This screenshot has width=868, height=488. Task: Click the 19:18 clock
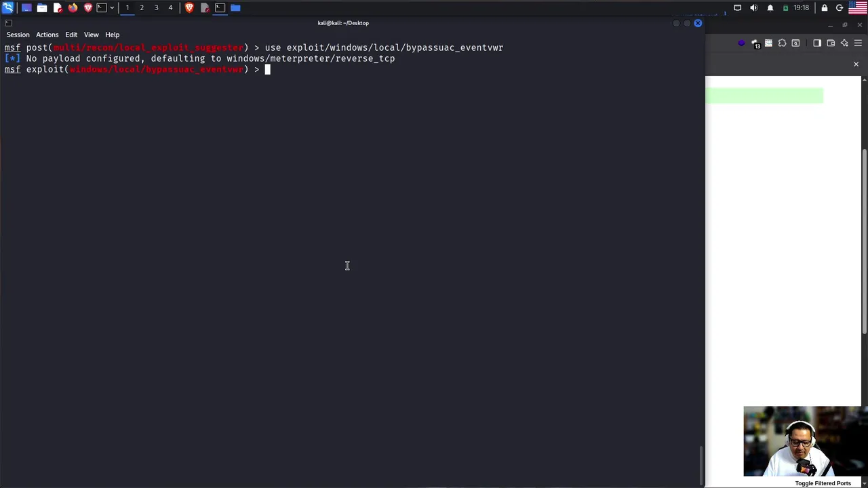(x=802, y=7)
